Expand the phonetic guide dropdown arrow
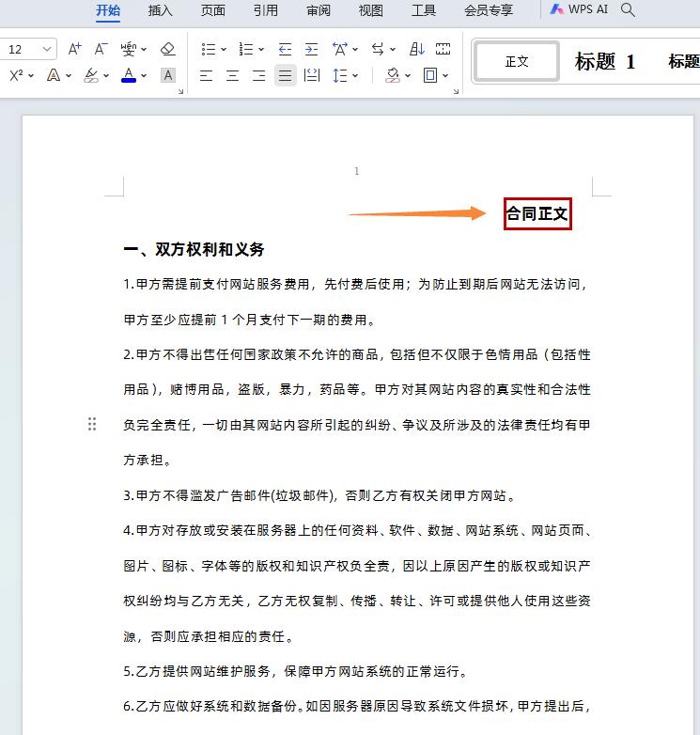Image resolution: width=700 pixels, height=735 pixels. click(144, 49)
